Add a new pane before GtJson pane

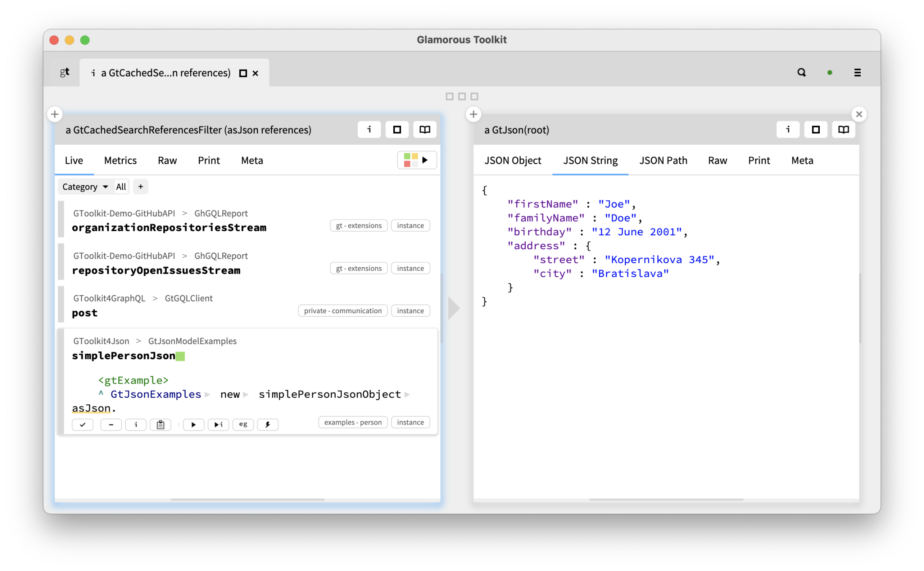(x=473, y=114)
